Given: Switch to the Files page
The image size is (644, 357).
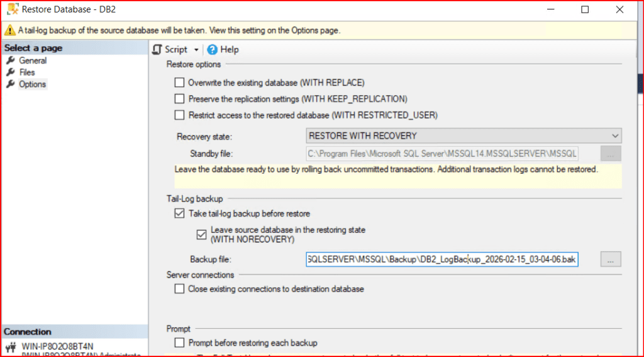Looking at the screenshot, I should (27, 72).
